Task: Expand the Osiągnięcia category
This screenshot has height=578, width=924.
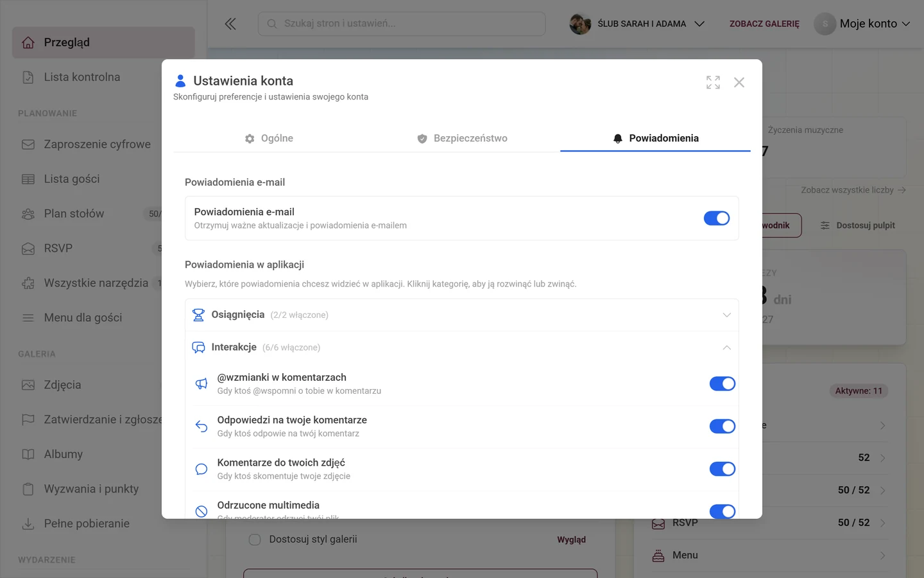Action: (461, 315)
